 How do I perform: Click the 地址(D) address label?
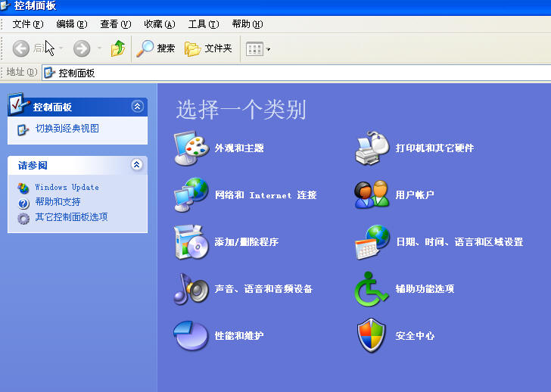[22, 72]
